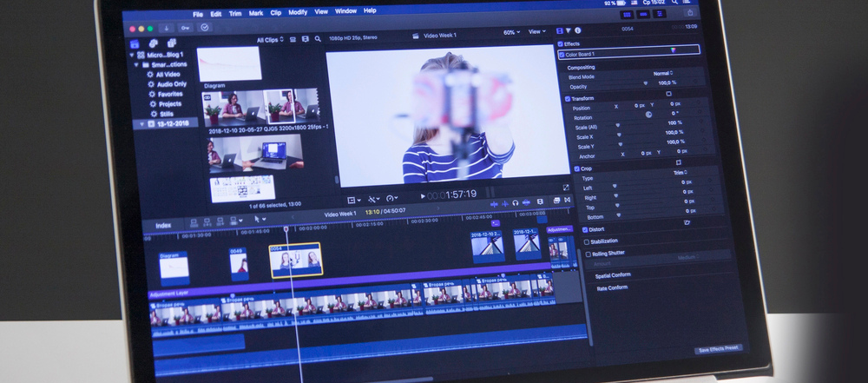
Task: Toggle the Transform checkbox
Action: (x=568, y=99)
